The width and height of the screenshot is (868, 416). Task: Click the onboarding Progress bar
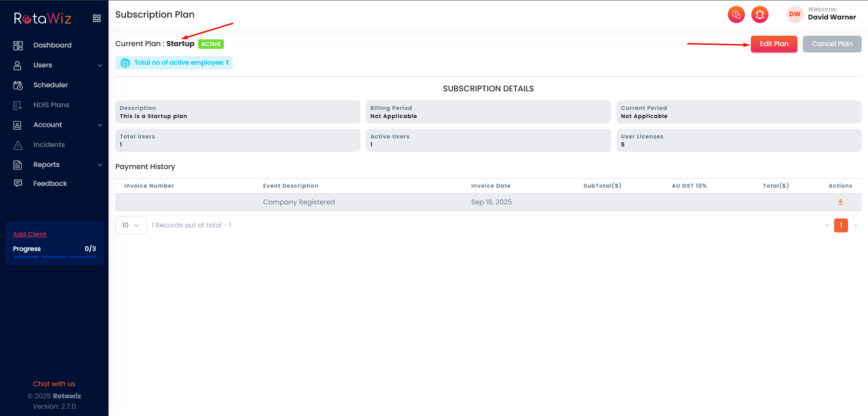click(x=54, y=256)
